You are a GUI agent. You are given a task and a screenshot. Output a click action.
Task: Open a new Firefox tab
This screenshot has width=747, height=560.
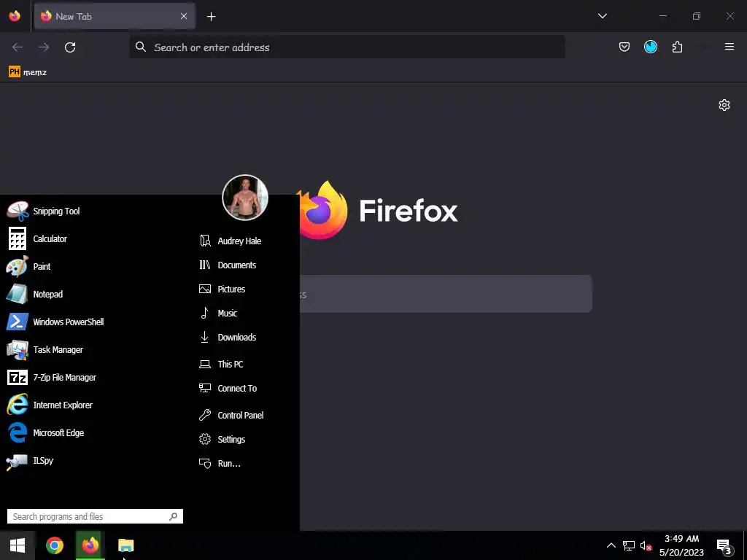pos(211,17)
